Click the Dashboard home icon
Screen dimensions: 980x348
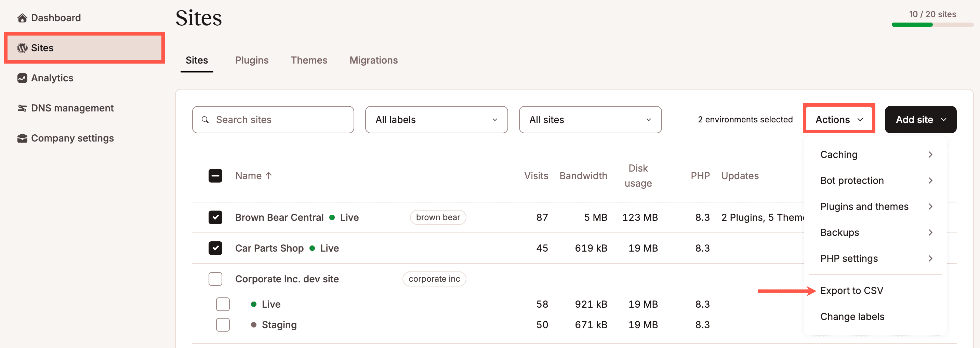coord(22,18)
